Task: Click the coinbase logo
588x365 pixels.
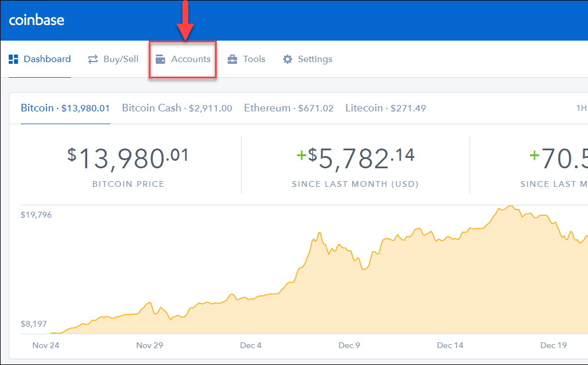Action: (37, 20)
